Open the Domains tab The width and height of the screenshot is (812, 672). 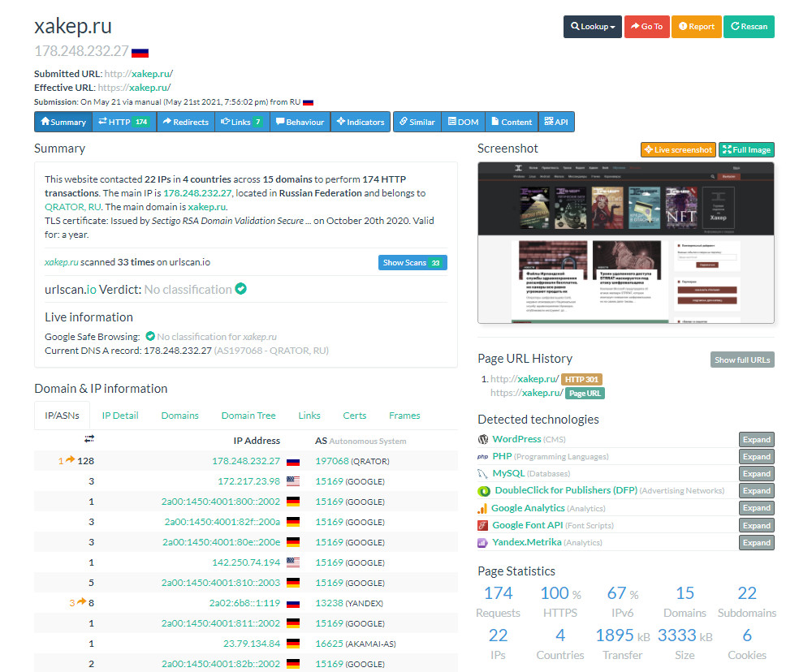(x=179, y=416)
